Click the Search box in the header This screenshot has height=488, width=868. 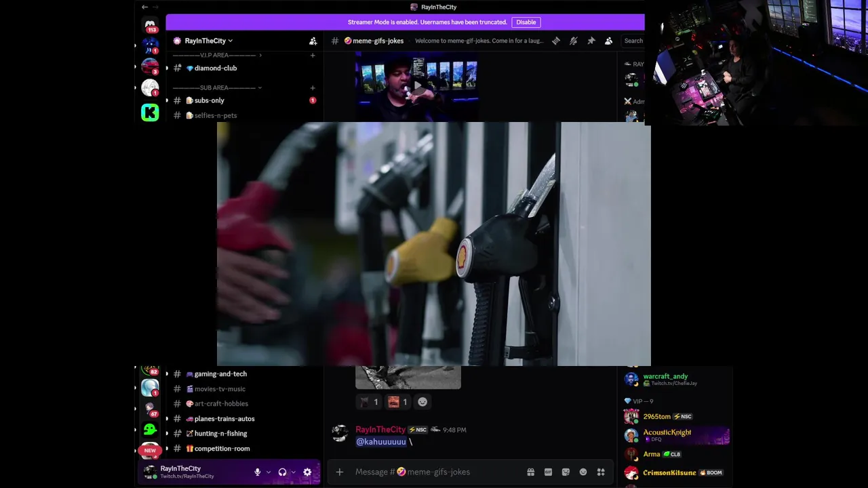coord(633,41)
